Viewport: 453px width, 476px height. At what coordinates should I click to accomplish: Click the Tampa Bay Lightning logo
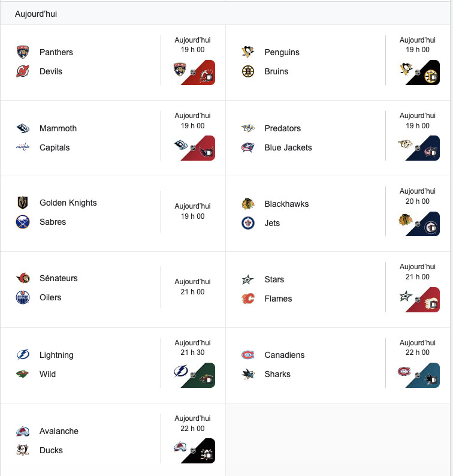[x=23, y=355]
